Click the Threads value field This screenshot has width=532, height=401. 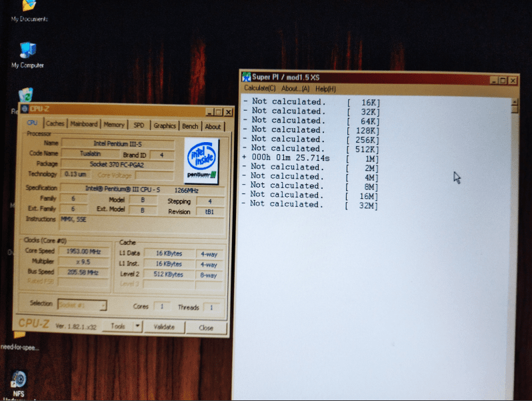tap(211, 308)
